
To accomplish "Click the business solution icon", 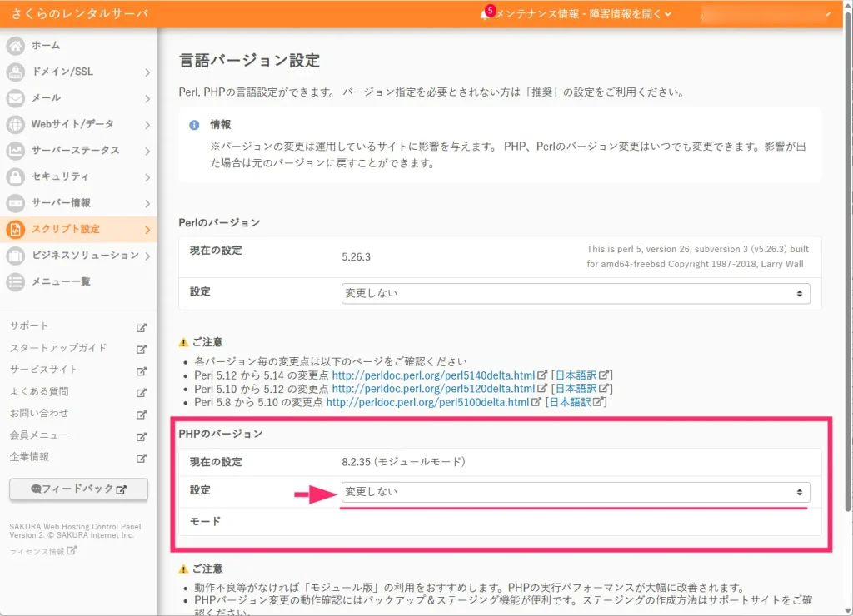I will click(15, 256).
